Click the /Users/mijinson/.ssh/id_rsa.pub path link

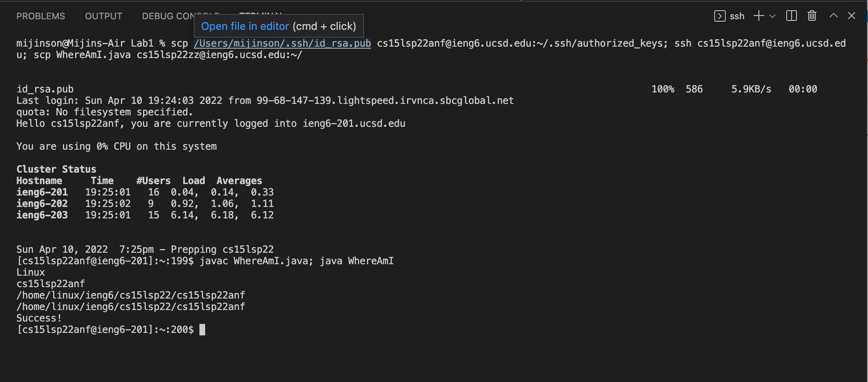click(282, 43)
